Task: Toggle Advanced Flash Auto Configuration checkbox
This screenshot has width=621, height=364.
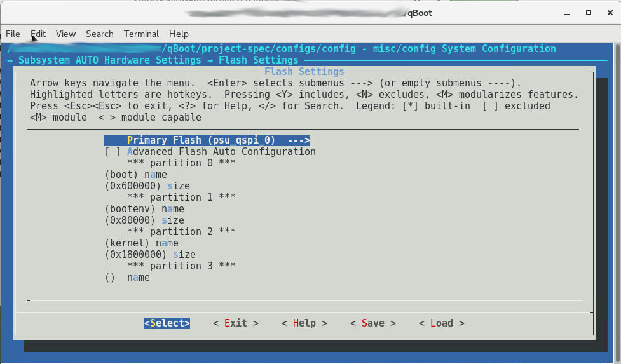Action: coord(210,152)
